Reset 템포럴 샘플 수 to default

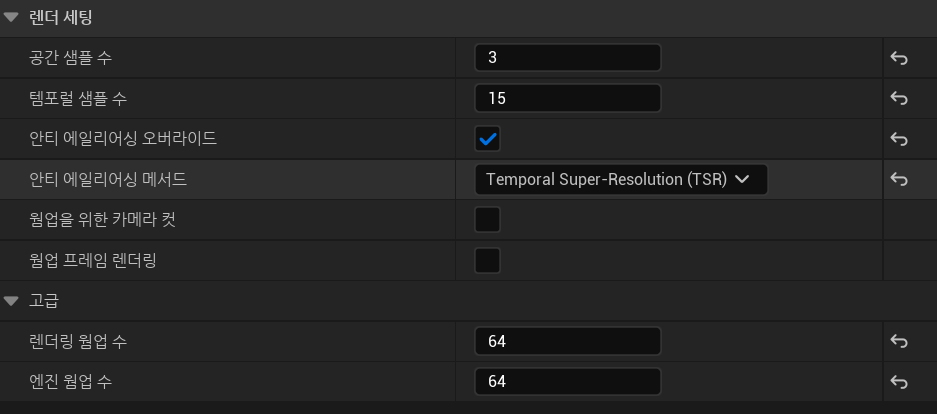[x=898, y=99]
